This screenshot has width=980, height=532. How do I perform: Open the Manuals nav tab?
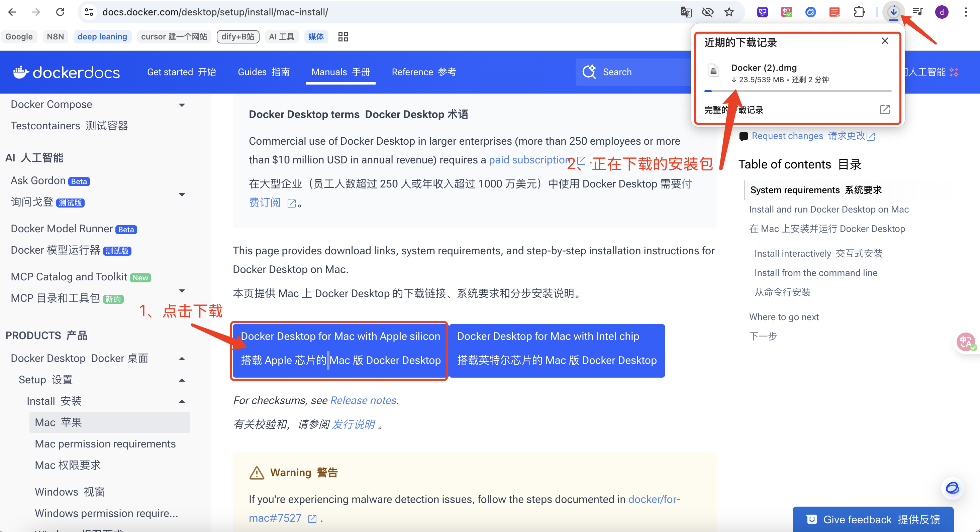tap(340, 72)
